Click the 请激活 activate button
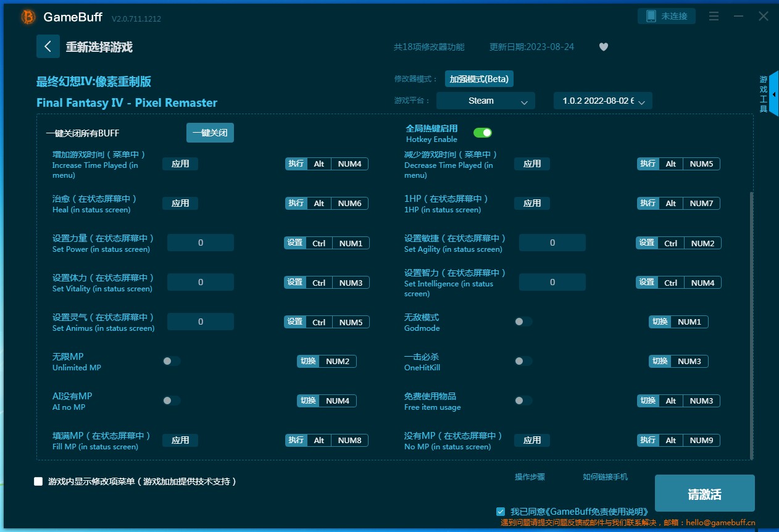The width and height of the screenshot is (779, 532). pos(704,494)
